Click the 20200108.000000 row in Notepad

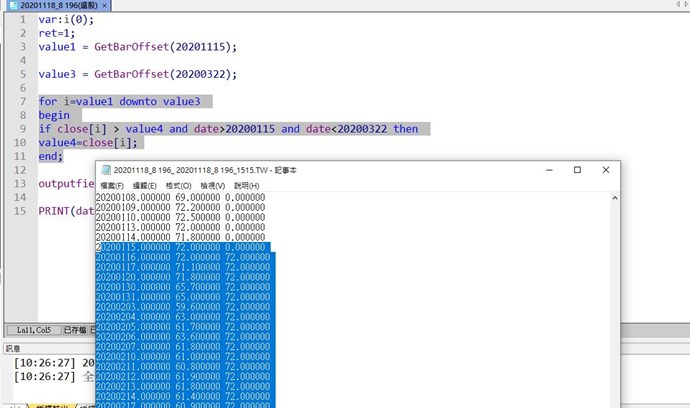[x=180, y=199]
